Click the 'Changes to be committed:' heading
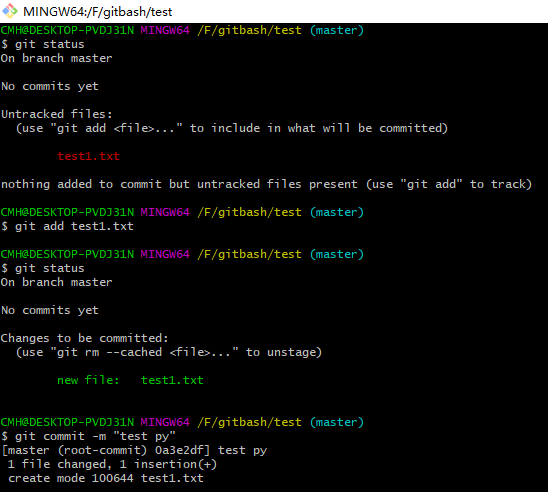 85,338
